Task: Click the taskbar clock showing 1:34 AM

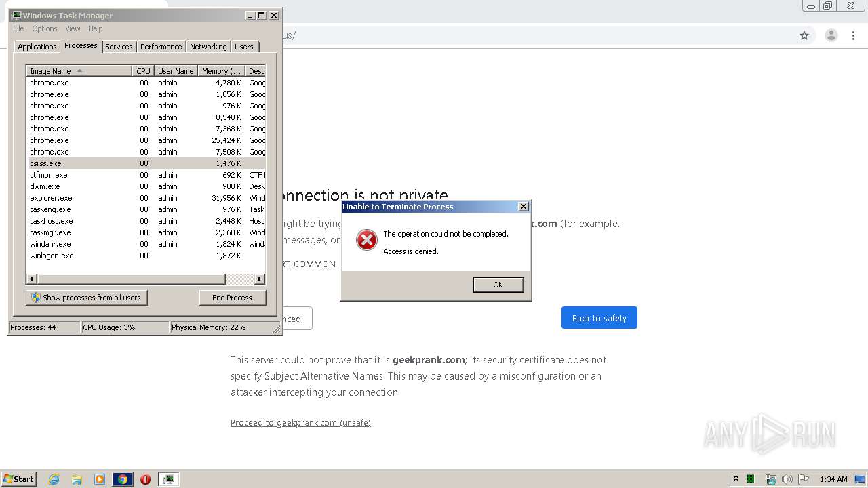Action: pyautogui.click(x=833, y=479)
